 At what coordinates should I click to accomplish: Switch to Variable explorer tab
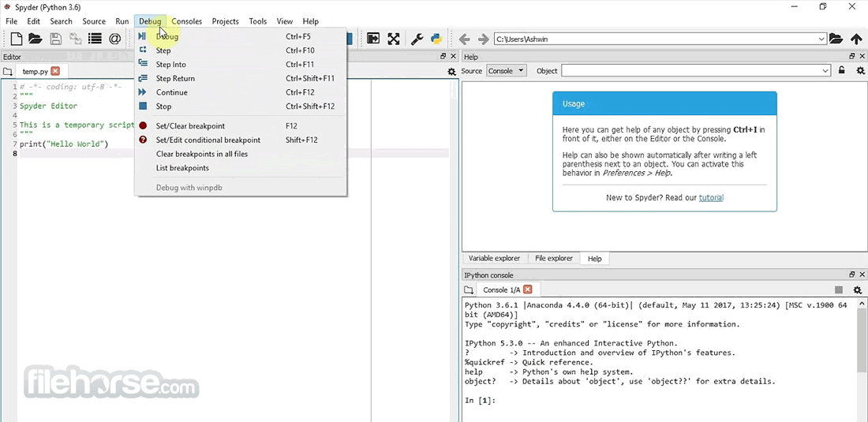click(494, 258)
